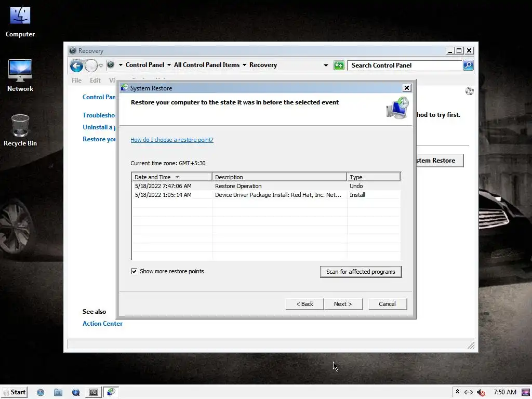This screenshot has height=399, width=532.
Task: Sort by Description column header
Action: click(279, 177)
